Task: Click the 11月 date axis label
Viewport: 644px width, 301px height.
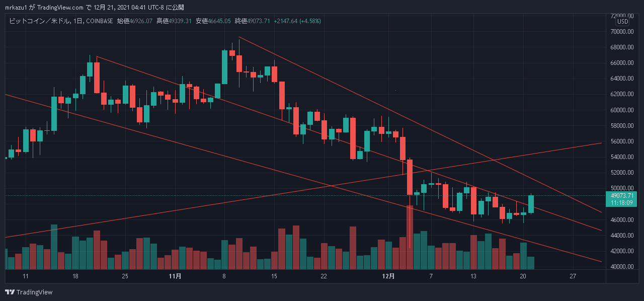Action: coord(175,276)
